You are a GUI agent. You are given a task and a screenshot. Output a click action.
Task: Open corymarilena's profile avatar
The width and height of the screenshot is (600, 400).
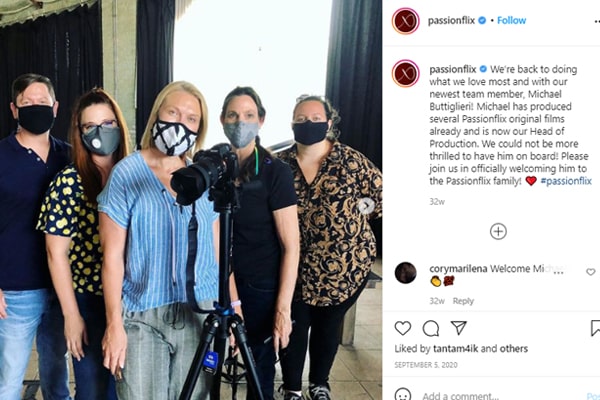(406, 273)
